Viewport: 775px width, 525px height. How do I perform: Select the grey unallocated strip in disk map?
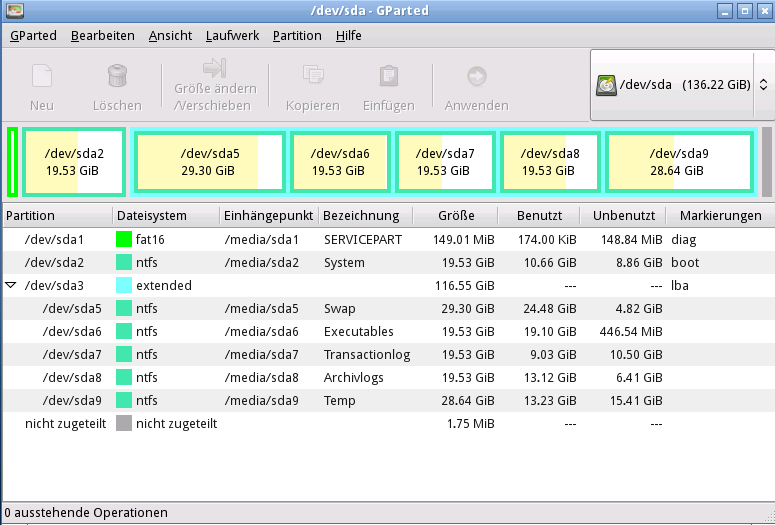coord(767,162)
